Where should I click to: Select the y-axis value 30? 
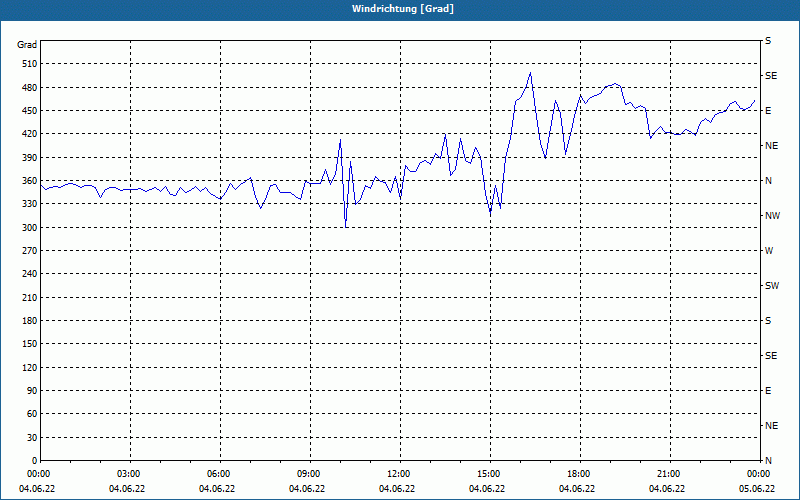click(x=32, y=437)
